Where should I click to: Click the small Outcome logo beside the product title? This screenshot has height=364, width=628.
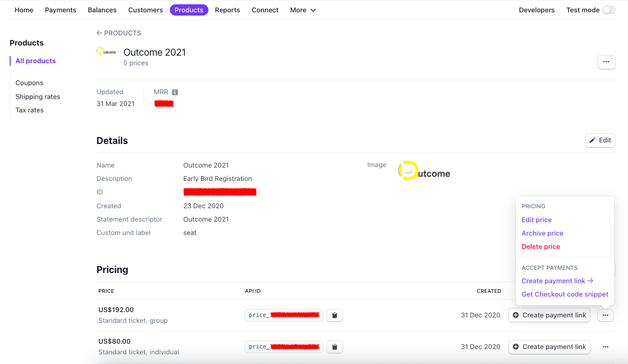106,51
